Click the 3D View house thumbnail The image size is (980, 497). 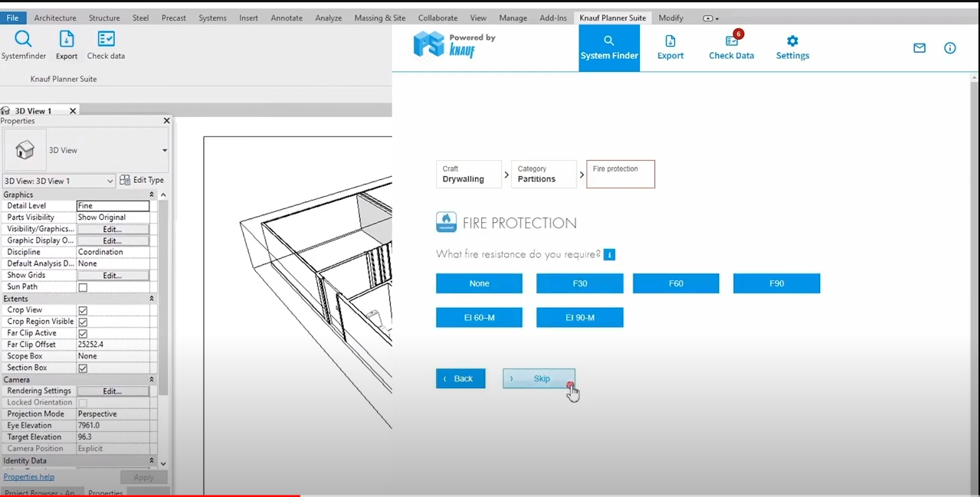point(25,150)
